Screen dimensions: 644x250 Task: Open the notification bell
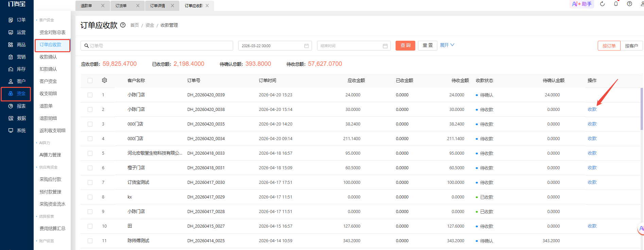pyautogui.click(x=616, y=4)
